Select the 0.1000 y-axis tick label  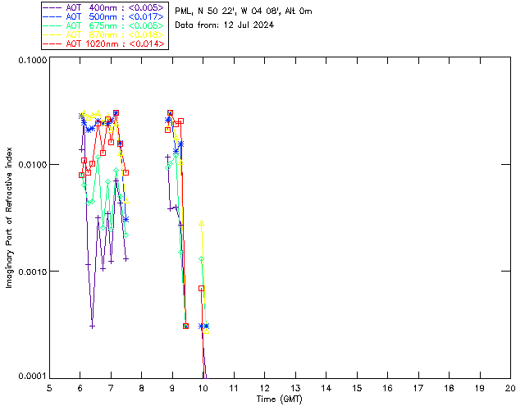[33, 60]
